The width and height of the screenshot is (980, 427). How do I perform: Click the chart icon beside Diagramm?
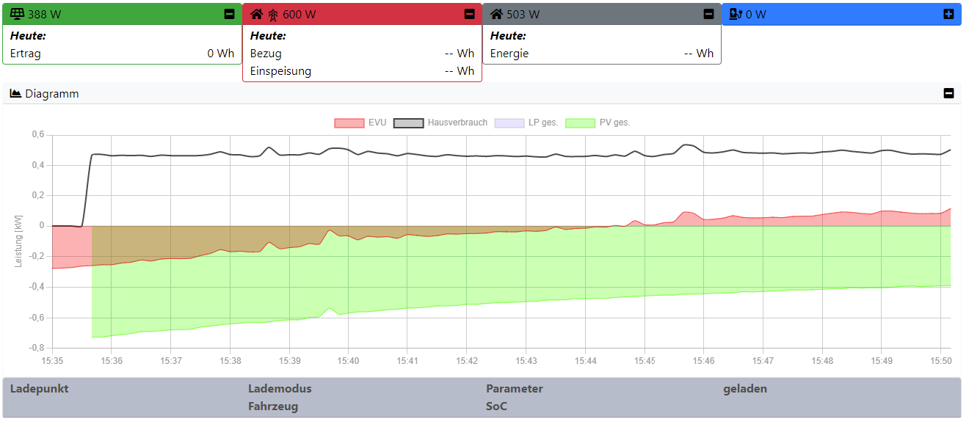pyautogui.click(x=15, y=93)
